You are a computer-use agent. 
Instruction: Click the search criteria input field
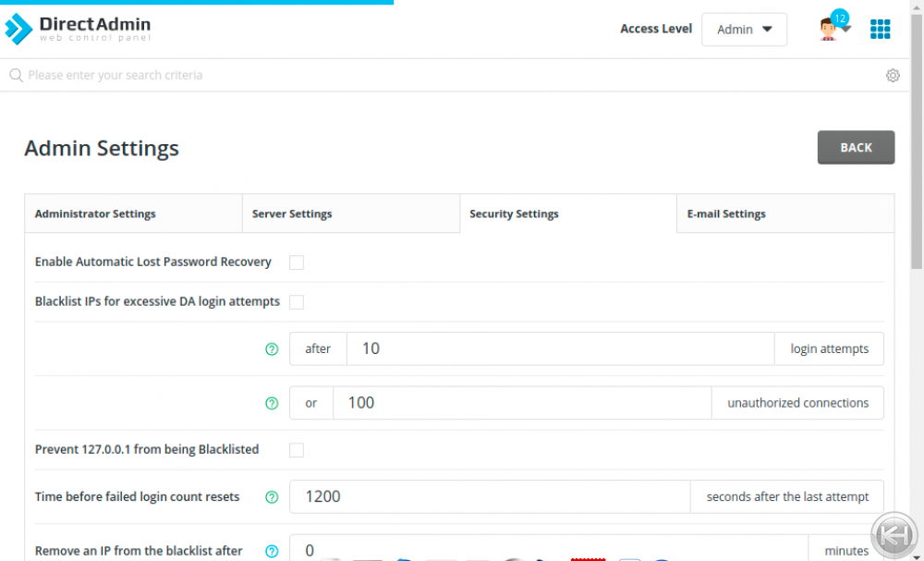coord(444,76)
